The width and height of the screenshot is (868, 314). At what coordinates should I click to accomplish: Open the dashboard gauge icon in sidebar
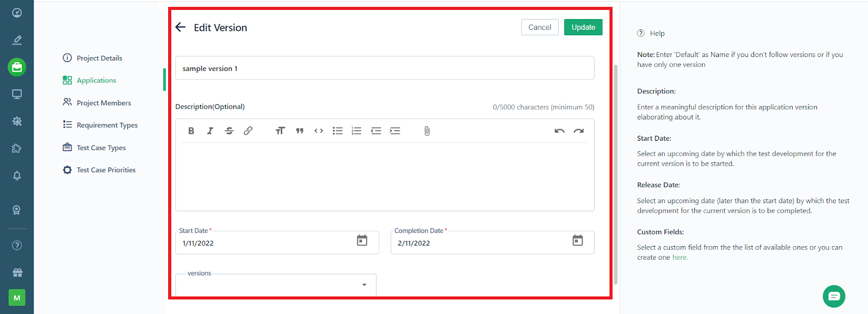[17, 12]
